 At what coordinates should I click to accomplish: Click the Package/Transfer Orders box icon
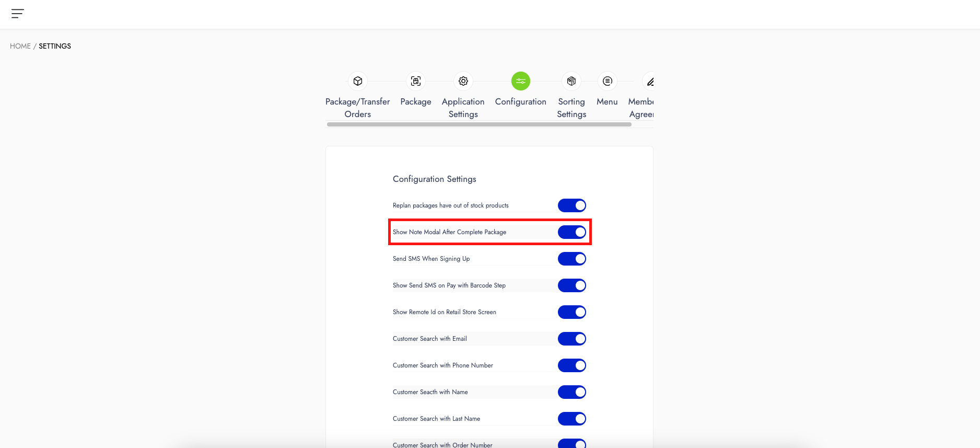(358, 81)
